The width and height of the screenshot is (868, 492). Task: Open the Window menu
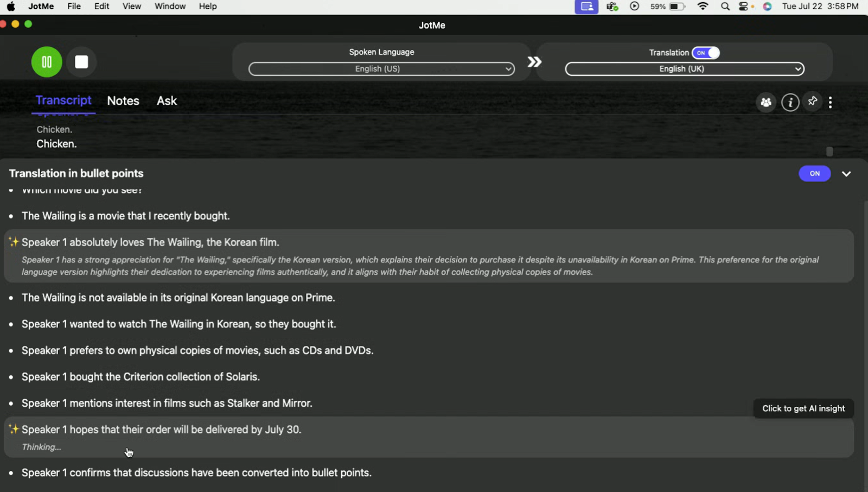tap(170, 7)
